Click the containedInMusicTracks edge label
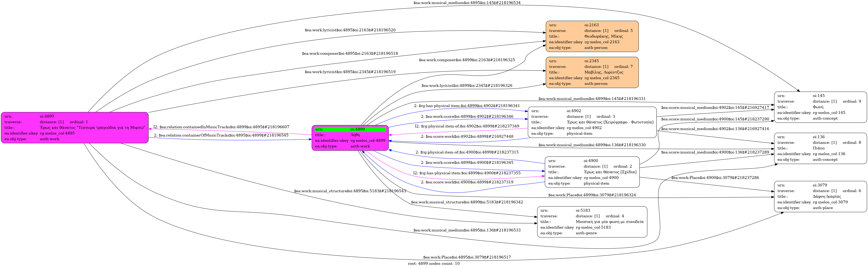This screenshot has height=268, width=868. 221,127
